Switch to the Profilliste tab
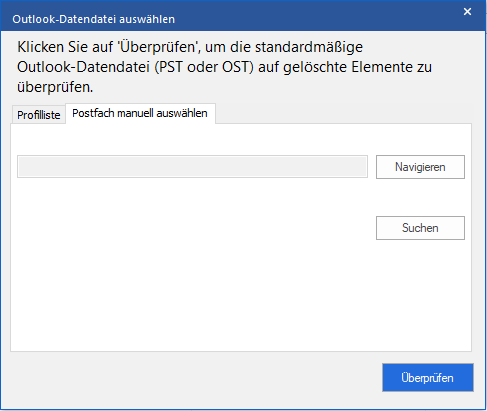 click(39, 115)
